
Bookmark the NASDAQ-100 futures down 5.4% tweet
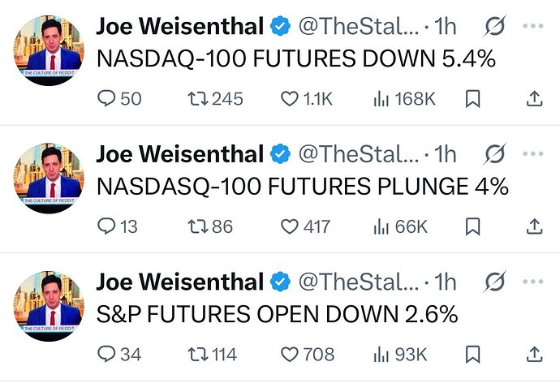click(x=472, y=98)
